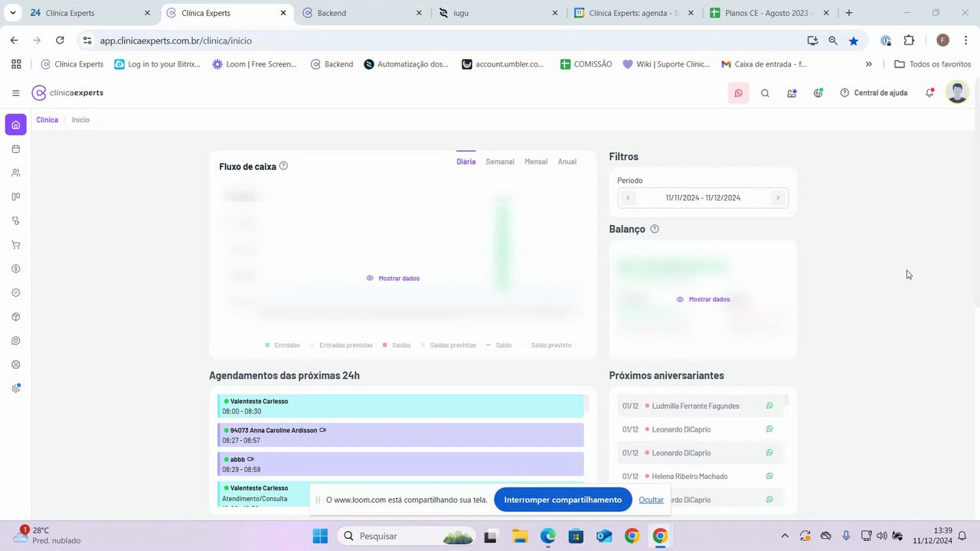The width and height of the screenshot is (980, 551).
Task: Open new browser tab with plus button
Action: [x=849, y=13]
